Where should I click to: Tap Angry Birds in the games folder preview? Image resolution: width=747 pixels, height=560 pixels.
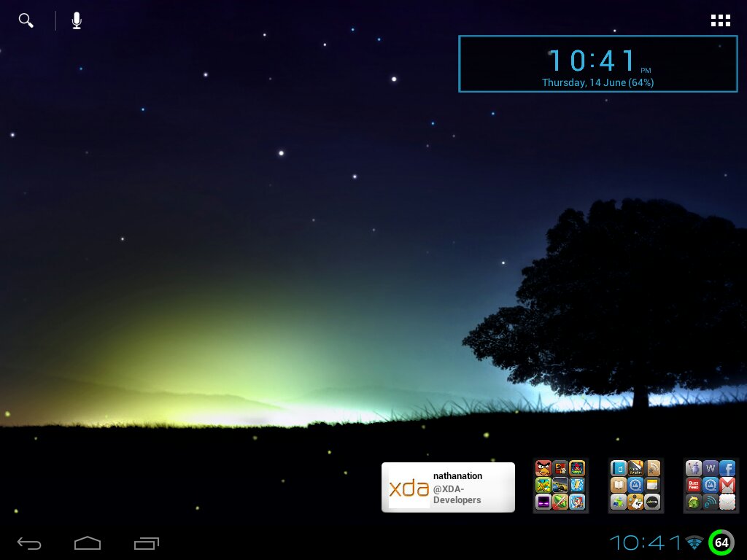point(543,469)
